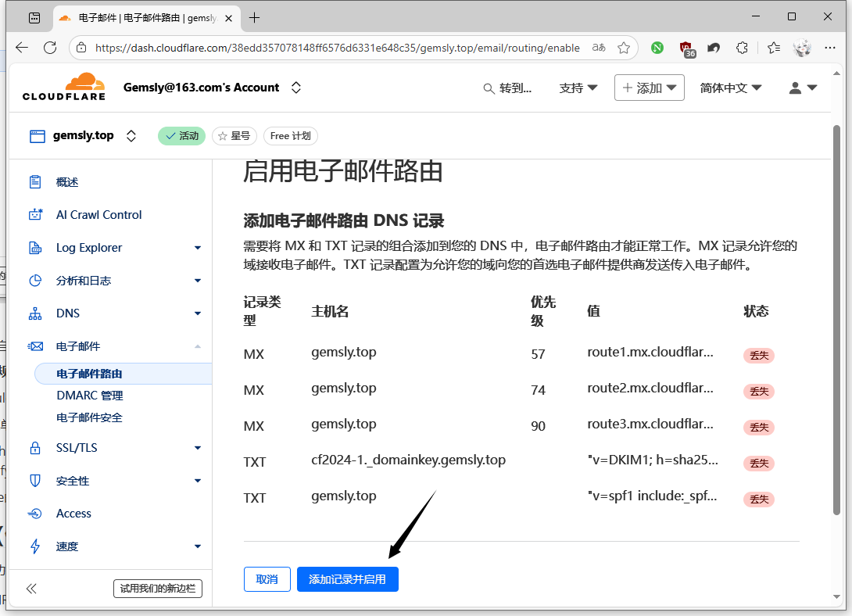This screenshot has height=616, width=852.
Task: Click the collapse sidebar double-chevron icon
Action: point(31,589)
